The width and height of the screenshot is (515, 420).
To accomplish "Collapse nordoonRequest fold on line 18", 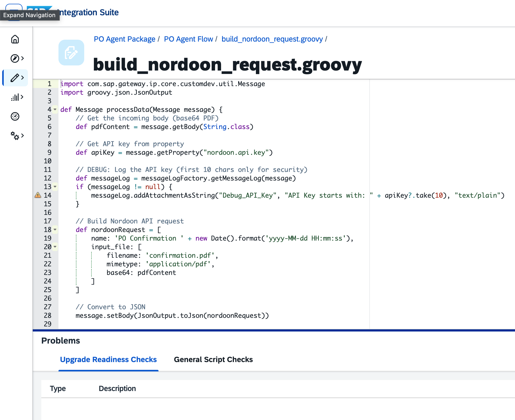I will click(55, 230).
